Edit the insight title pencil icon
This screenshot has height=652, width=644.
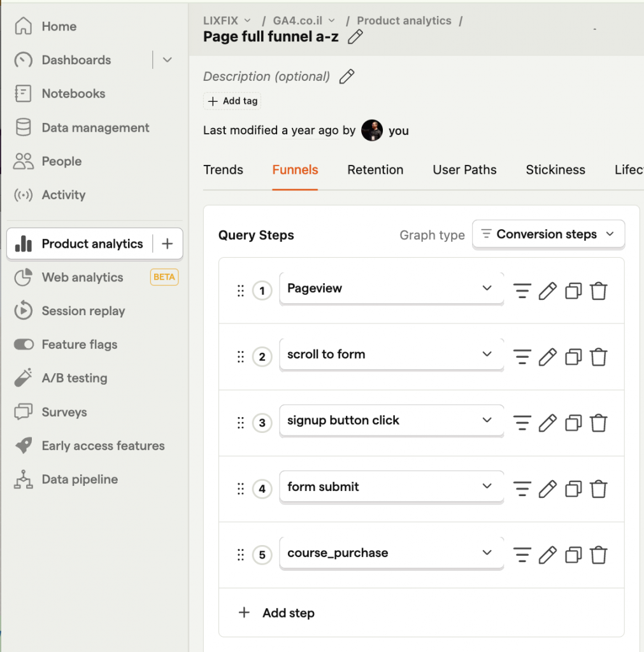pyautogui.click(x=355, y=36)
